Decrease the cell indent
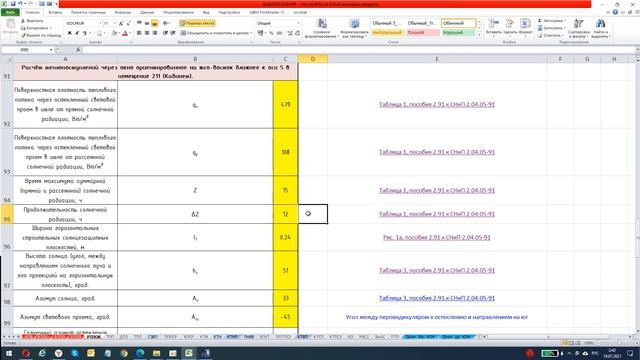 click(x=165, y=33)
